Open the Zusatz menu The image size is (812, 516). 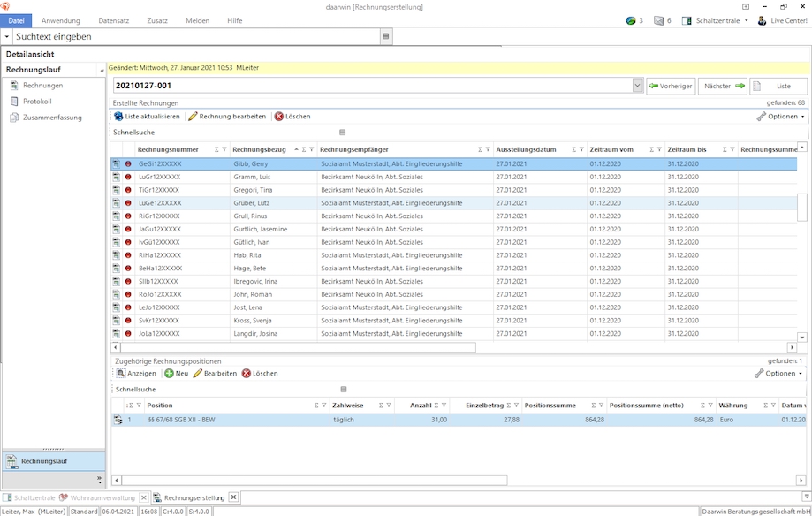click(157, 20)
